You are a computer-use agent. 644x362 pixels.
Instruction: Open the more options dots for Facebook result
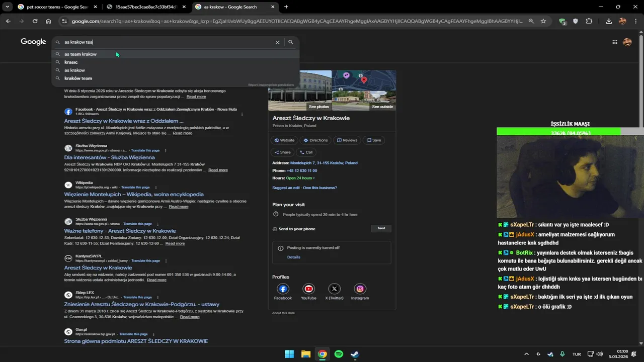tap(242, 114)
